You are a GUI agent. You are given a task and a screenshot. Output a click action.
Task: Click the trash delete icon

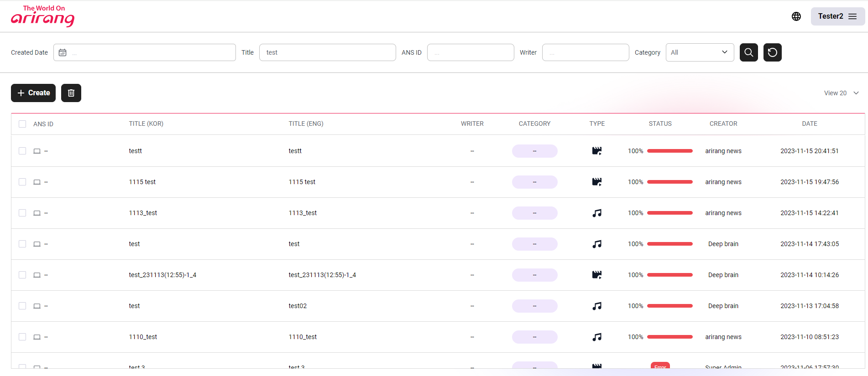(x=71, y=93)
